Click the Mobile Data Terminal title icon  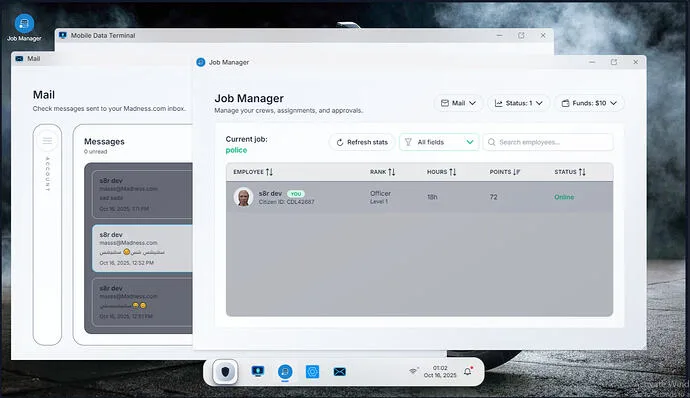[x=63, y=35]
